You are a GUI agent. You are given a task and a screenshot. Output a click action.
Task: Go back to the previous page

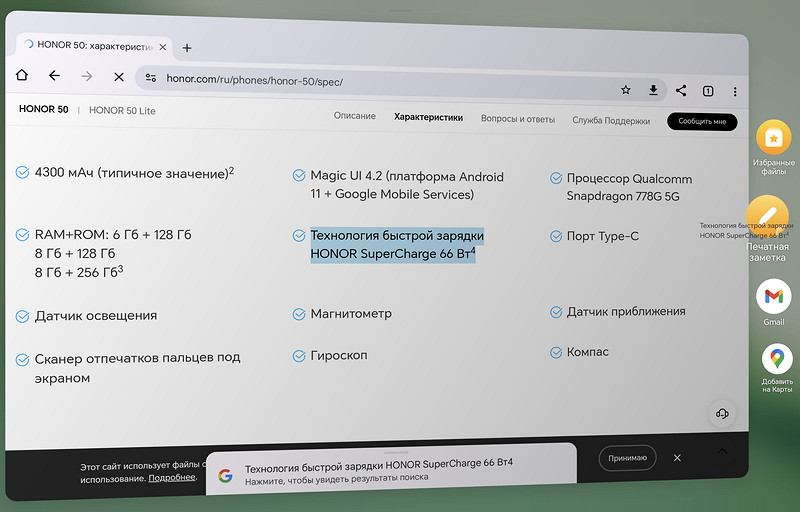pos(54,76)
